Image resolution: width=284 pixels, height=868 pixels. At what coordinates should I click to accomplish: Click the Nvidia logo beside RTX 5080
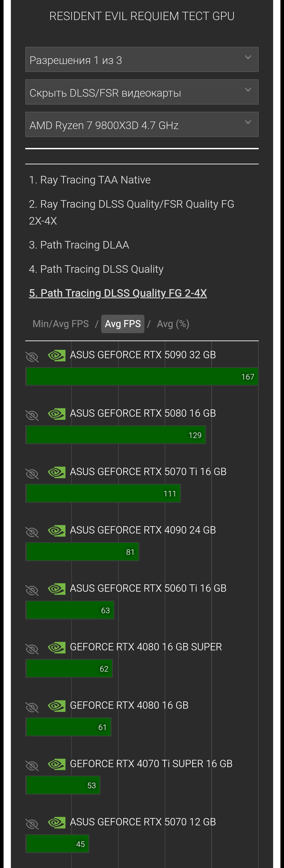click(57, 414)
